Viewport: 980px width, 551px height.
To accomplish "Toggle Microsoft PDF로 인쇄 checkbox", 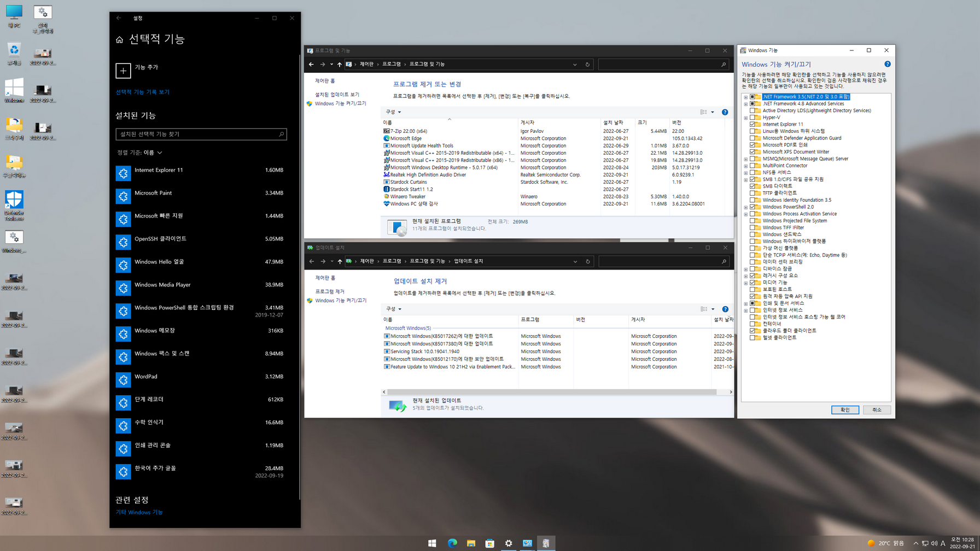I will point(752,145).
